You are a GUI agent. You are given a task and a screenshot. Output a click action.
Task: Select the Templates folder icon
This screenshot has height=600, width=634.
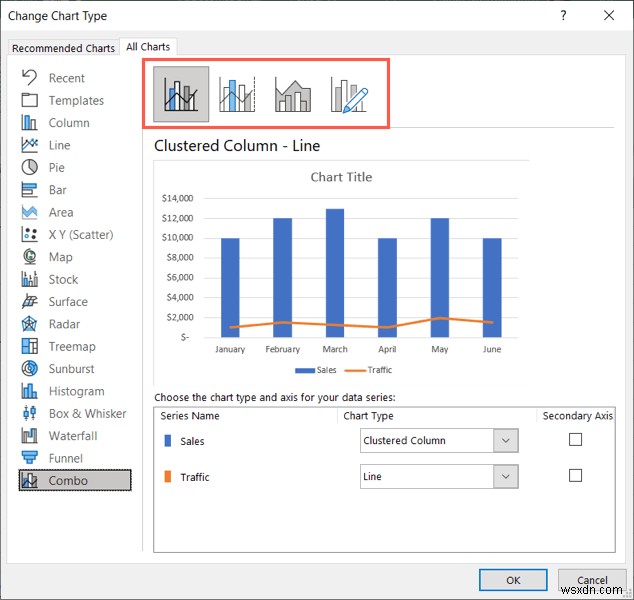coord(30,100)
